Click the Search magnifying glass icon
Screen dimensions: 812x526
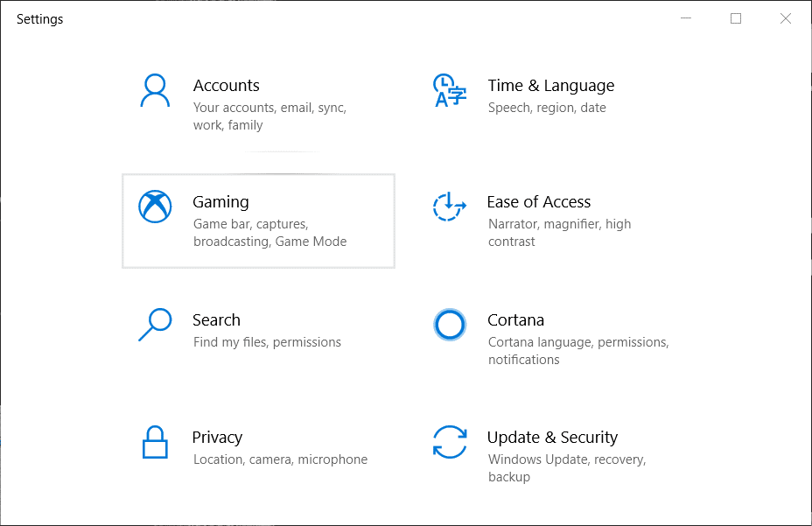[155, 324]
